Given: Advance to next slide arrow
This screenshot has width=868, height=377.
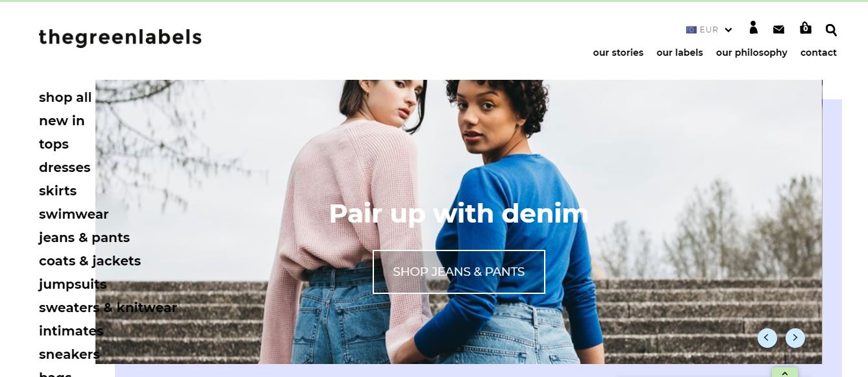Looking at the screenshot, I should pos(795,338).
